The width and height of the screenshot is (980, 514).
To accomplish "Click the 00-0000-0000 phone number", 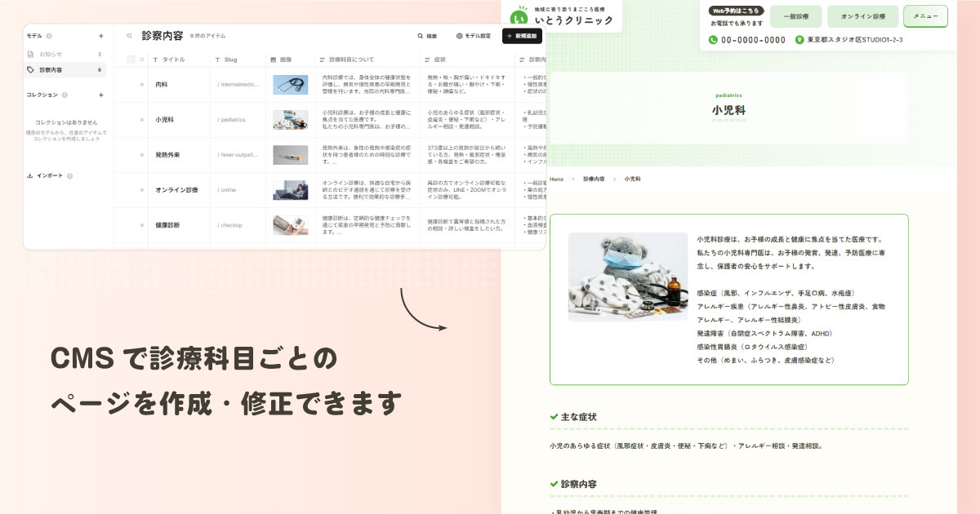I will pyautogui.click(x=753, y=40).
